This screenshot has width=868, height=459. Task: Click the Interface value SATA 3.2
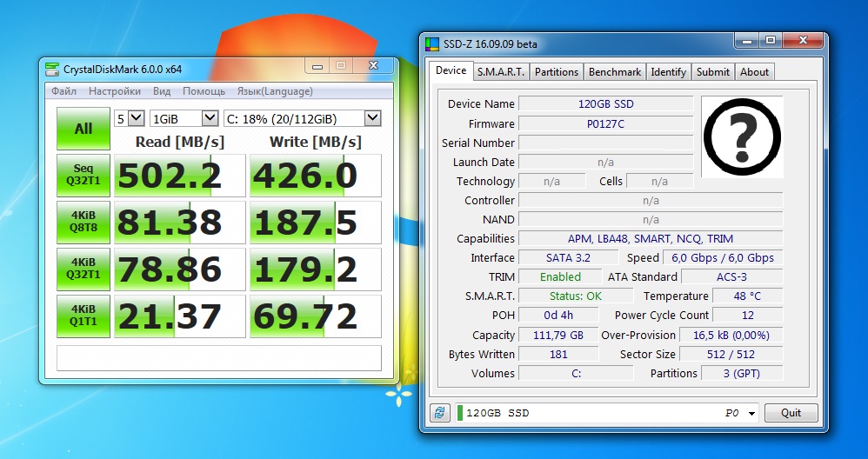tap(568, 257)
